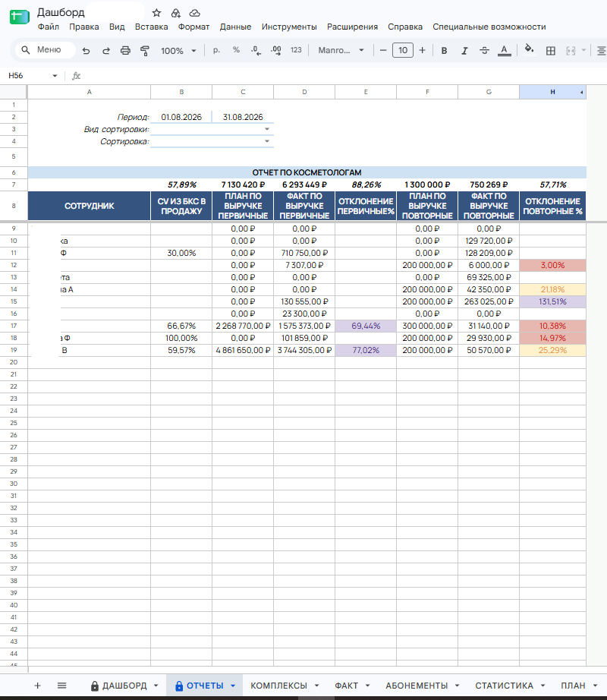Switch to the ДАШБОРД sheet tab
The image size is (607, 700).
124,686
